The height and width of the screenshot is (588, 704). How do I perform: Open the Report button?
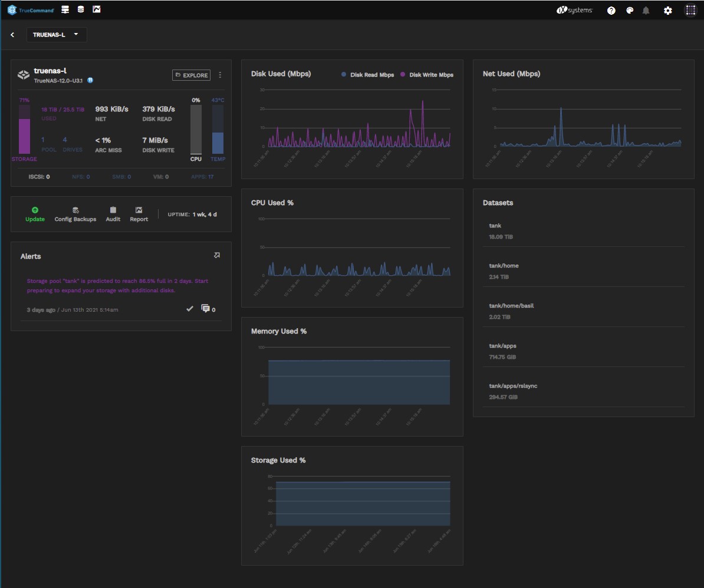click(139, 214)
